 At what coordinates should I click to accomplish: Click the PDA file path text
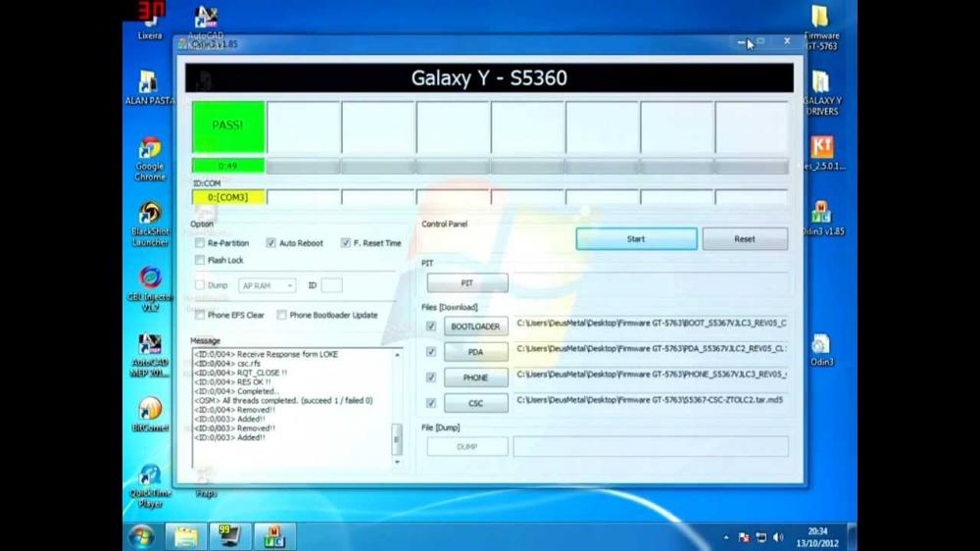coord(652,348)
